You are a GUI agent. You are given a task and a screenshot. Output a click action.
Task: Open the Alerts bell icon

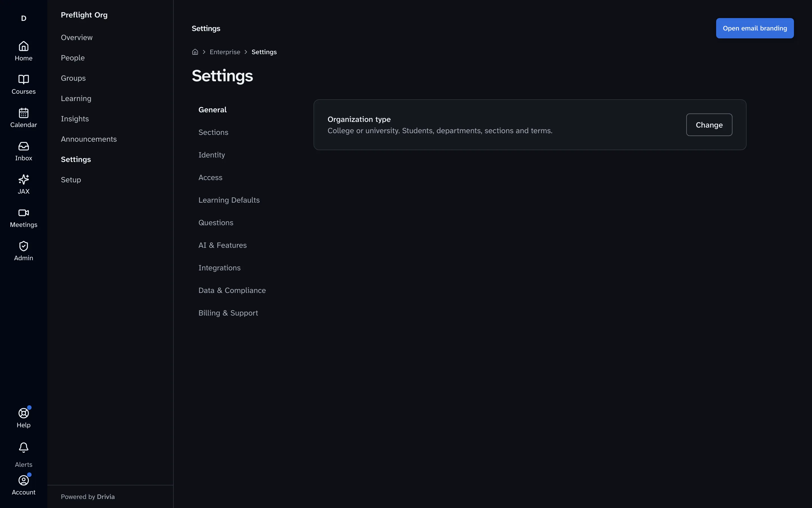coord(23,447)
